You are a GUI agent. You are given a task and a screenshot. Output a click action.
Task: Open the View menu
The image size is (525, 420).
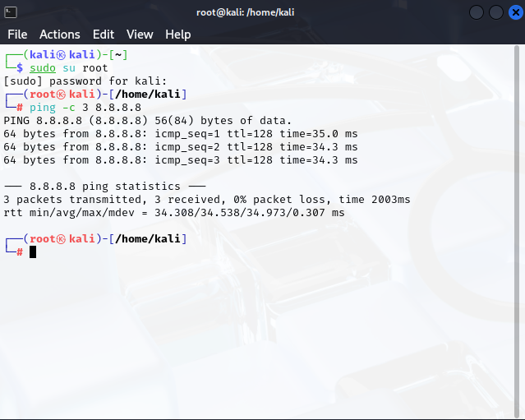(140, 35)
